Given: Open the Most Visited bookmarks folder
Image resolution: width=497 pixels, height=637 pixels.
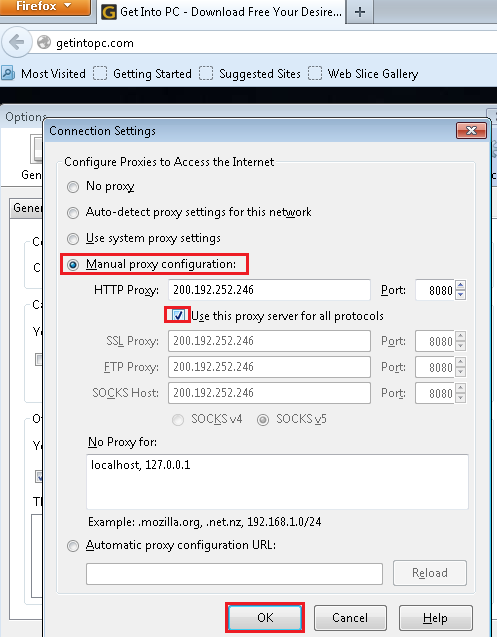Looking at the screenshot, I should (43, 74).
